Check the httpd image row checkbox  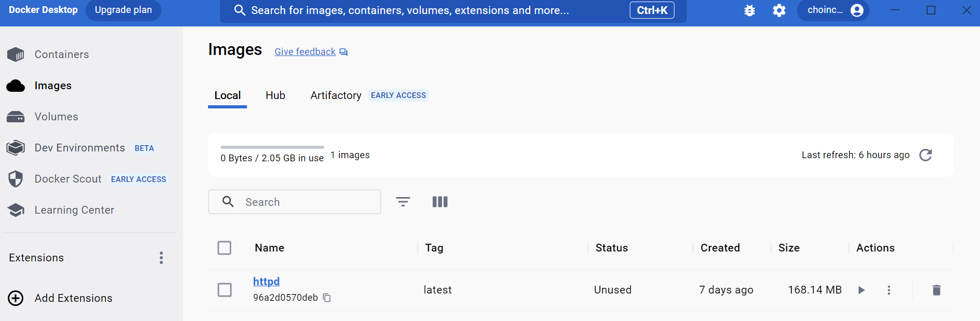[x=225, y=290]
